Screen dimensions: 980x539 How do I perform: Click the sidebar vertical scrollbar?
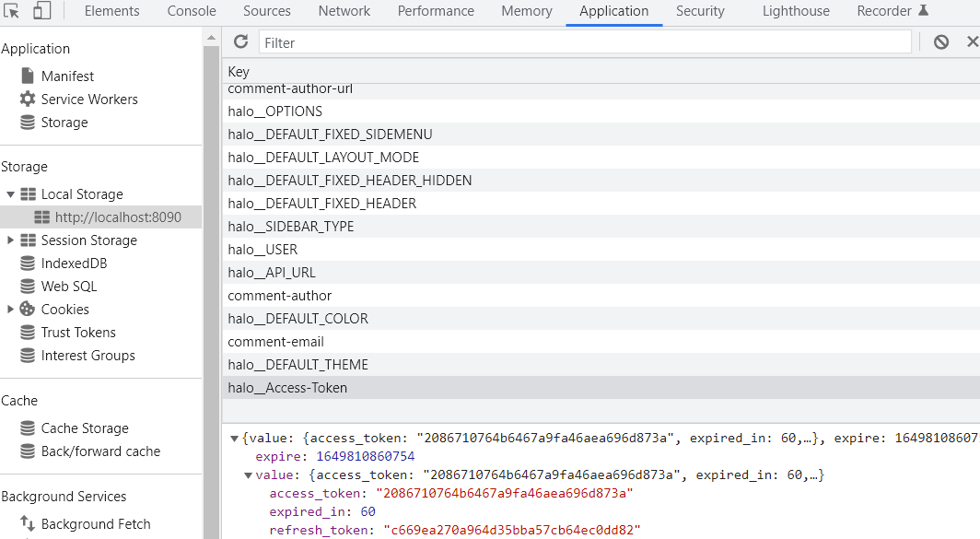[212, 276]
